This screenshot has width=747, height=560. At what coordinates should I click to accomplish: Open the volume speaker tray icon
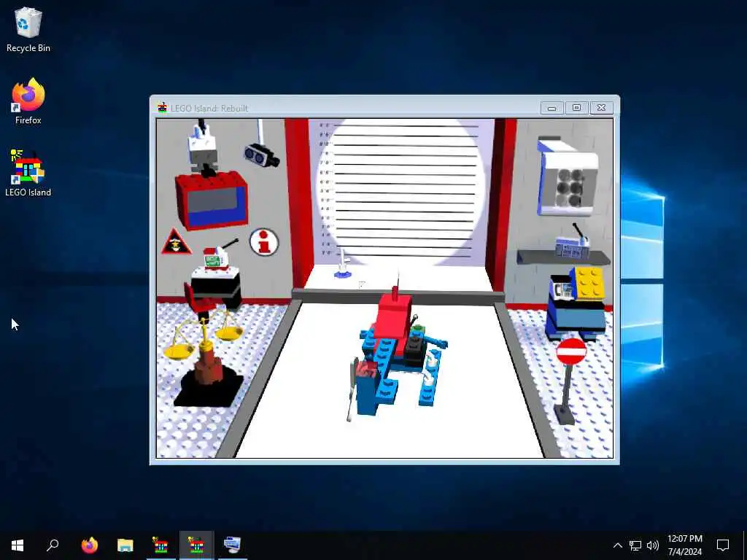coord(653,545)
